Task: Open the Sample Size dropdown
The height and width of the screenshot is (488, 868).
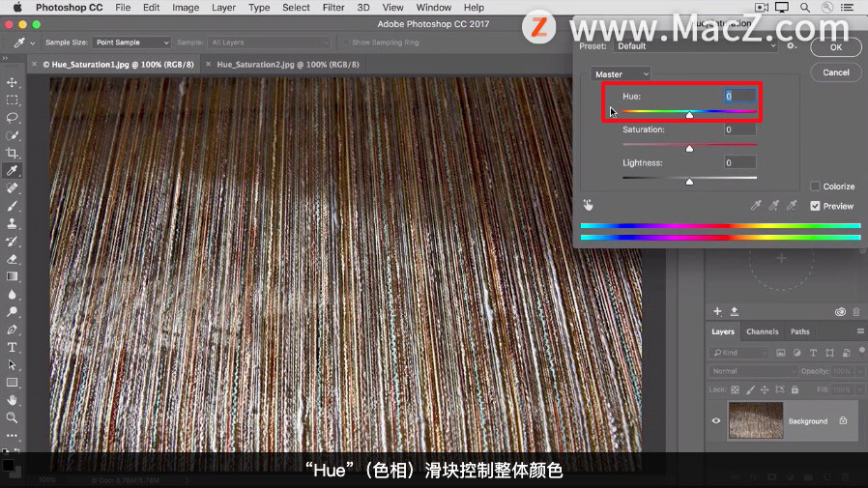Action: pyautogui.click(x=131, y=43)
